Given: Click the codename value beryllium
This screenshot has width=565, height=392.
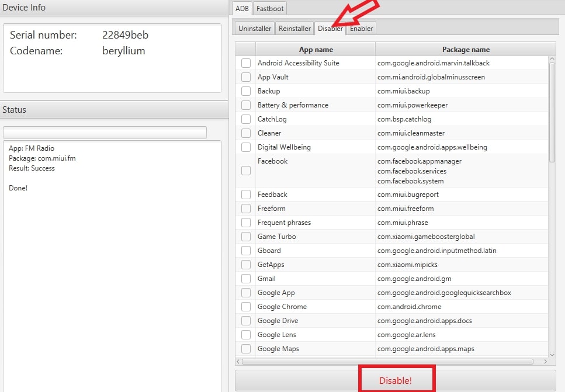Looking at the screenshot, I should [x=124, y=51].
